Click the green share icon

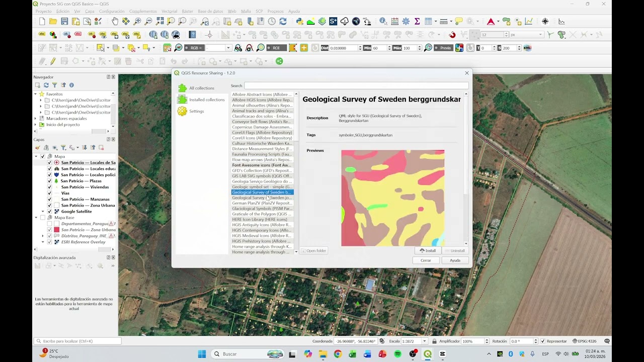tap(279, 61)
